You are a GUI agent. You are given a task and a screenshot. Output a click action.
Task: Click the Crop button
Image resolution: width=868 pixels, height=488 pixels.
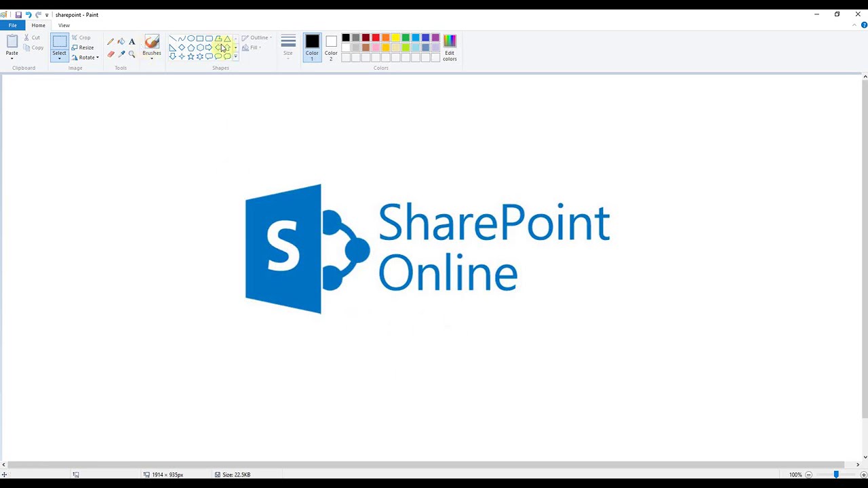click(x=81, y=37)
